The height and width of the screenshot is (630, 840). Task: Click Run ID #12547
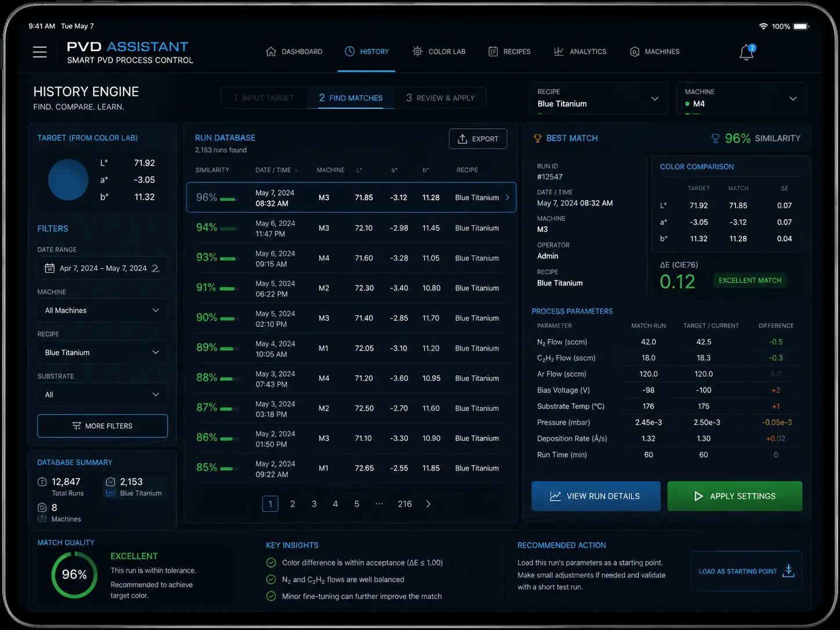pos(550,177)
